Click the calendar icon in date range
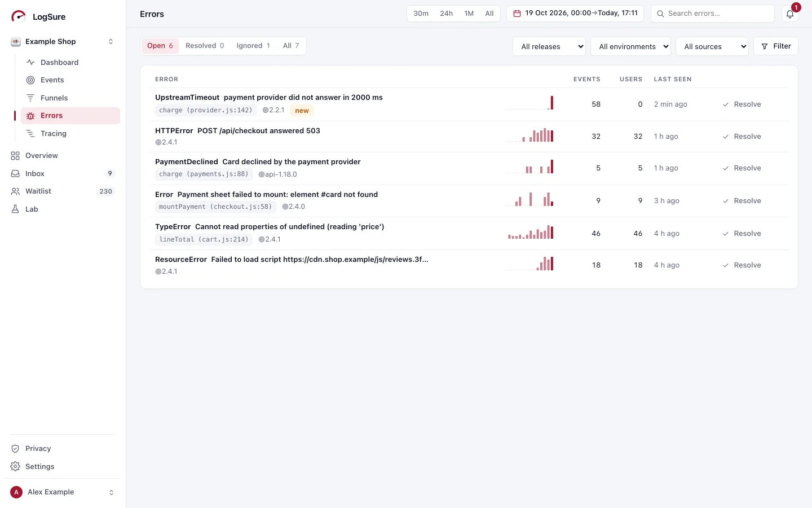Screen dimensions: 812x508 [x=517, y=14]
